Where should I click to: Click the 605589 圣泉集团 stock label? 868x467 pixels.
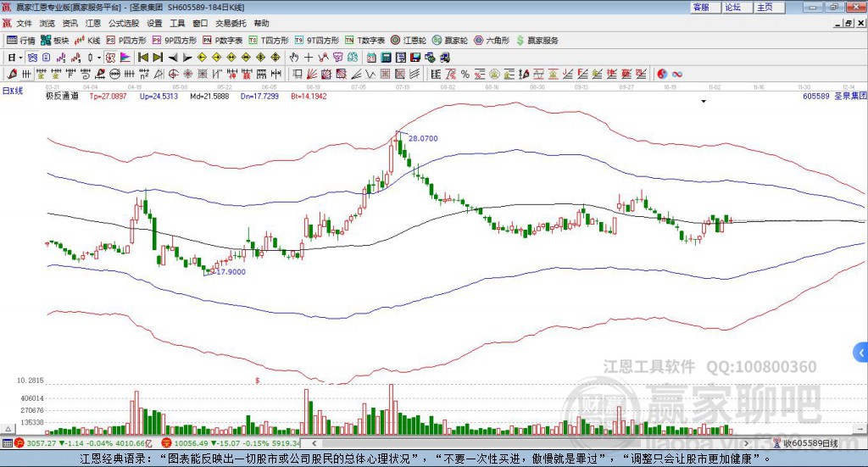click(x=834, y=96)
